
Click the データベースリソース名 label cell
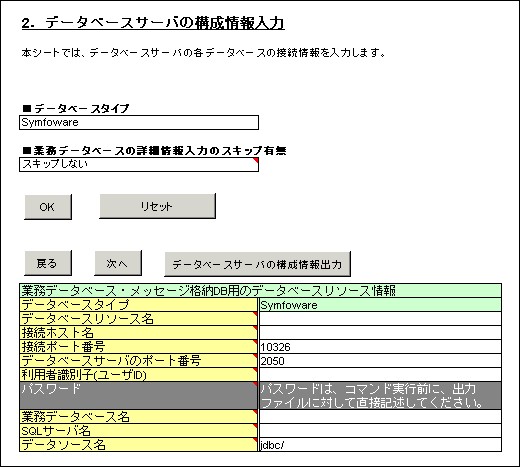click(x=138, y=319)
